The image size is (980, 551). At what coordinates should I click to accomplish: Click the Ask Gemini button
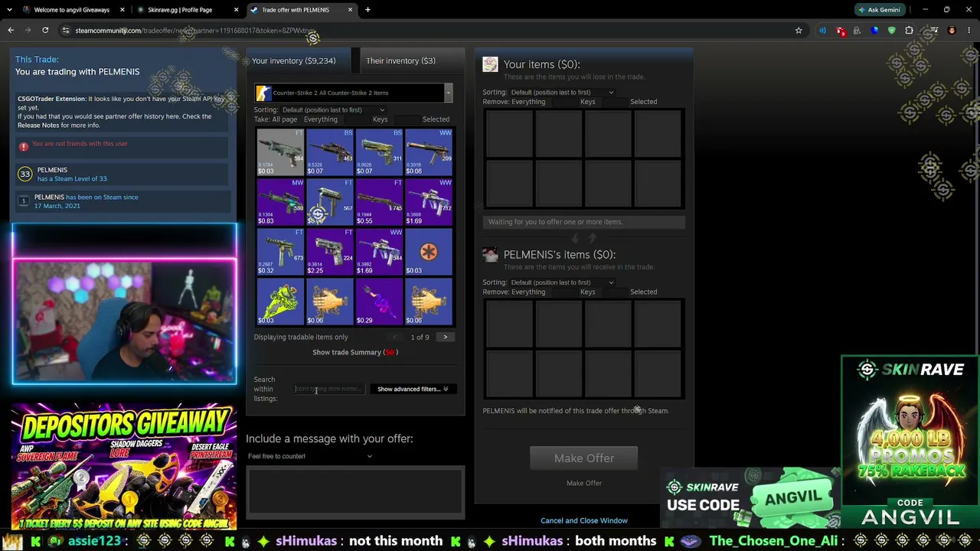(880, 10)
